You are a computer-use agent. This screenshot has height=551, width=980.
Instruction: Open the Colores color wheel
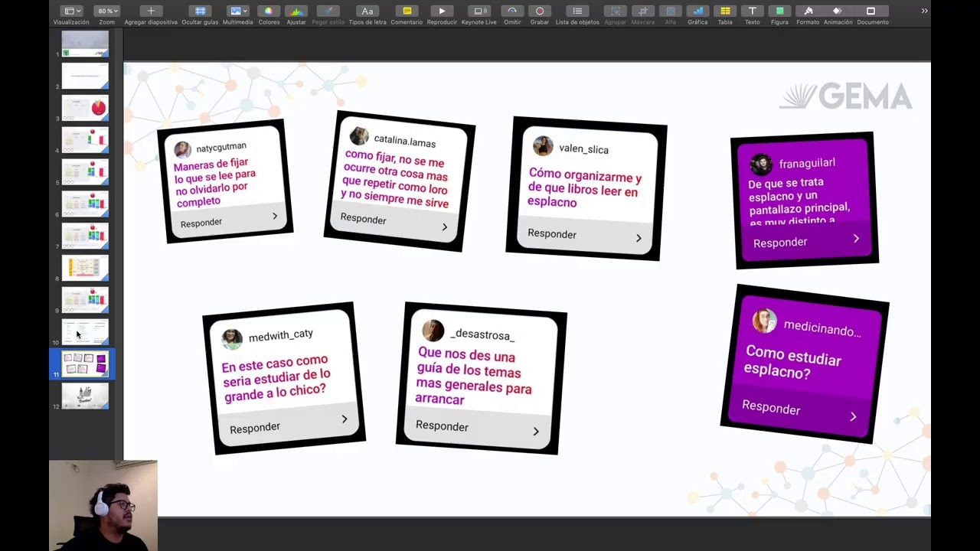[x=269, y=11]
